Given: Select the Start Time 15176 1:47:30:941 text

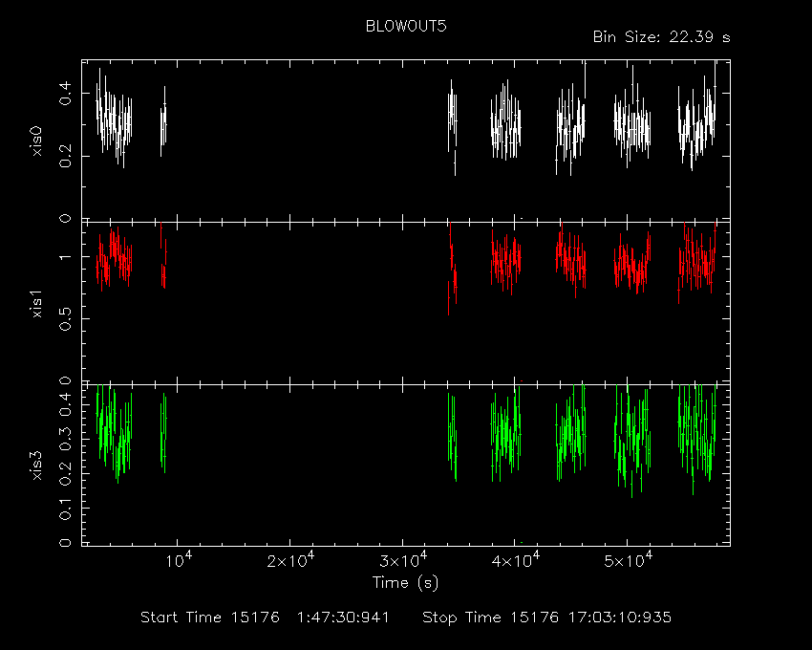Looking at the screenshot, I should point(265,617).
